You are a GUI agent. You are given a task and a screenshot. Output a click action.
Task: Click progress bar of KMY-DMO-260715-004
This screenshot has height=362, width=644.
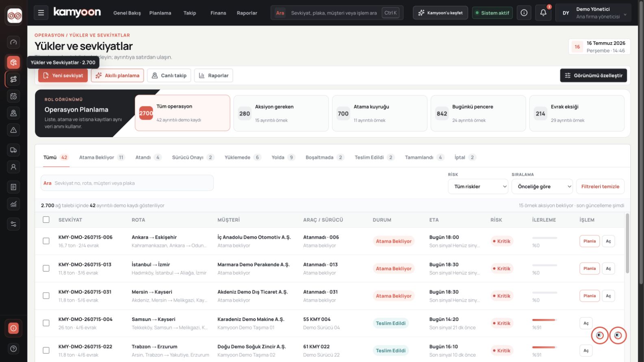[x=544, y=320]
